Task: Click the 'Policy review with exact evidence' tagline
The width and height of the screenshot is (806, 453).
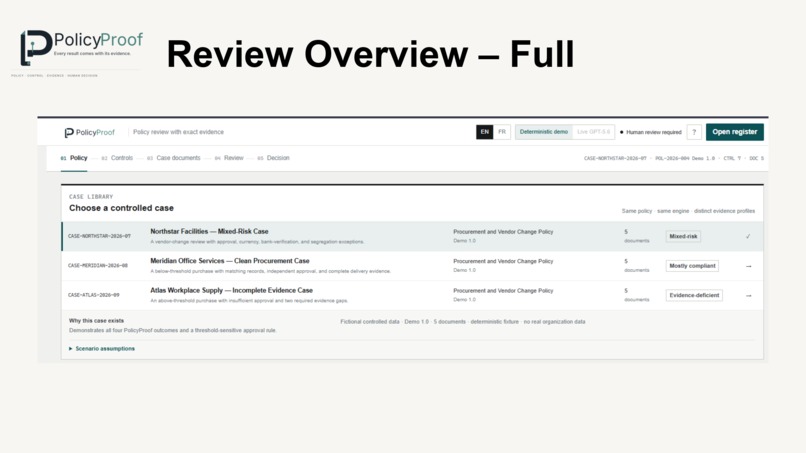Action: [x=178, y=132]
